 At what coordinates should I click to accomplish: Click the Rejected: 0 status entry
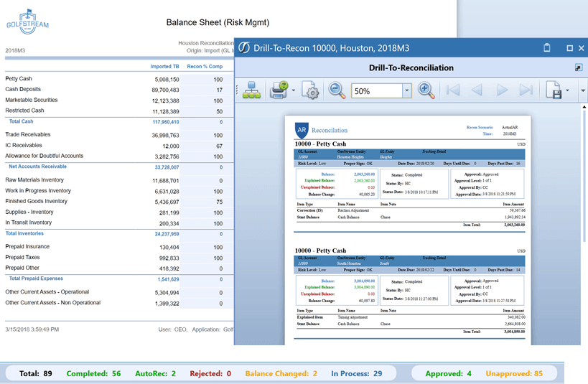click(x=210, y=374)
